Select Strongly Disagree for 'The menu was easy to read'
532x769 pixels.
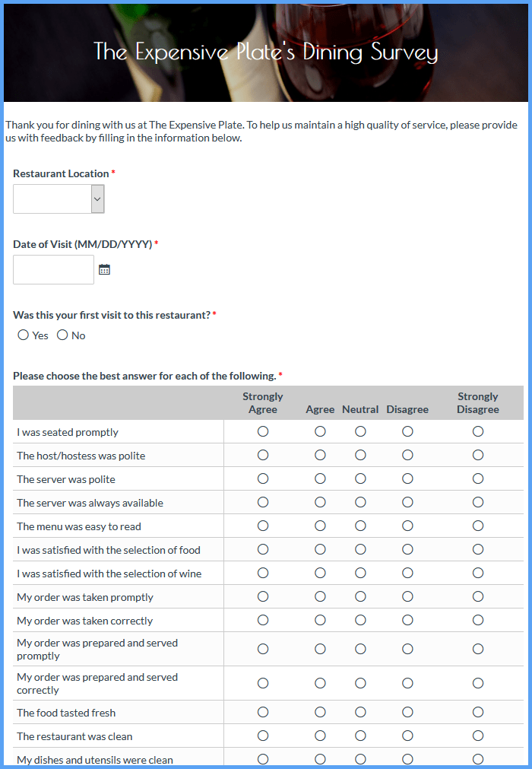click(x=477, y=526)
